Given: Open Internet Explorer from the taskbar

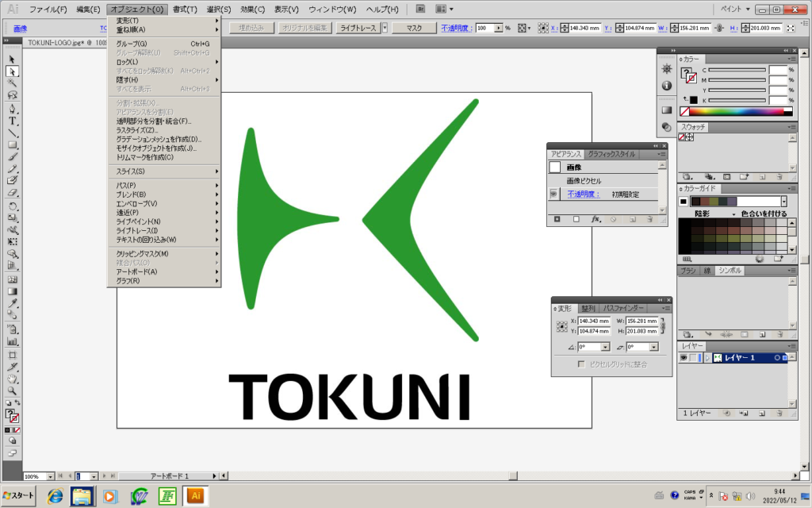Looking at the screenshot, I should 55,496.
